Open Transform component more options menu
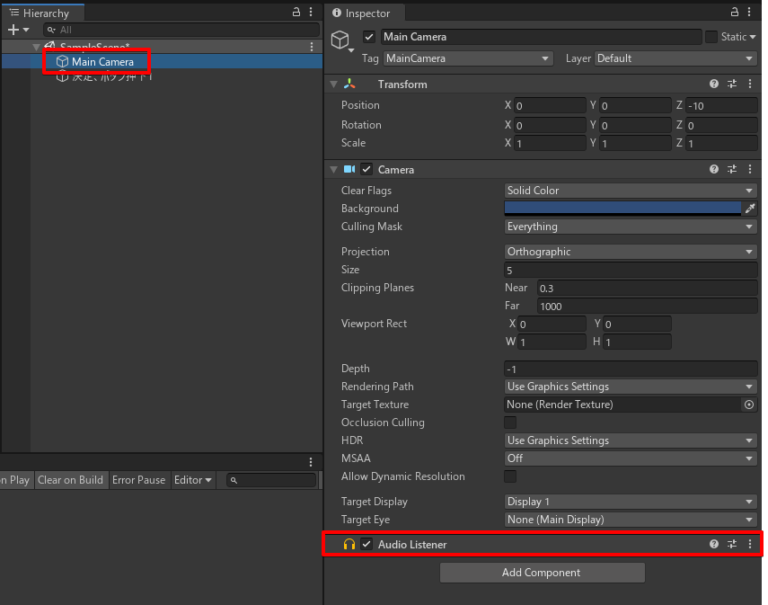This screenshot has height=605, width=768. (750, 84)
